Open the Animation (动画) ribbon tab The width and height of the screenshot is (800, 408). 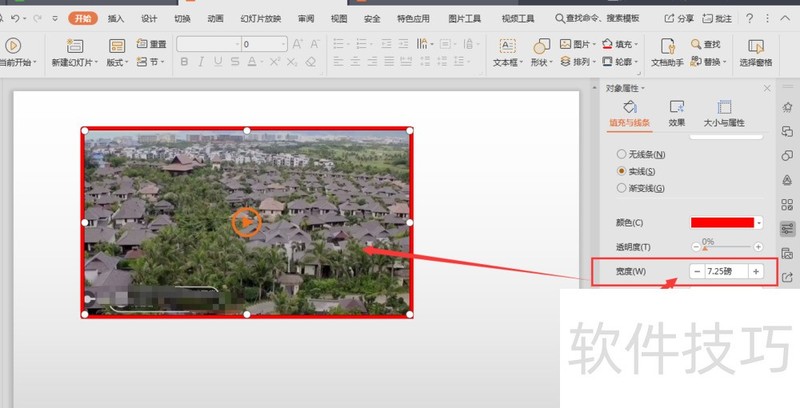(215, 19)
